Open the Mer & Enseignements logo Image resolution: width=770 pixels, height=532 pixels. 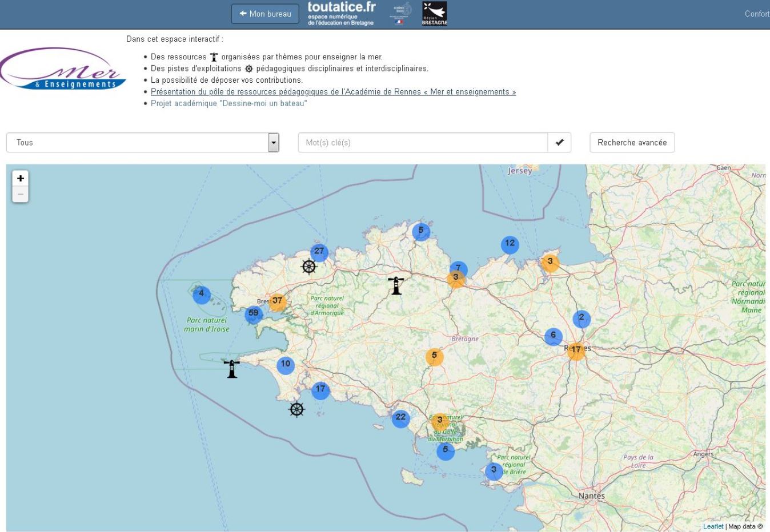[x=62, y=70]
